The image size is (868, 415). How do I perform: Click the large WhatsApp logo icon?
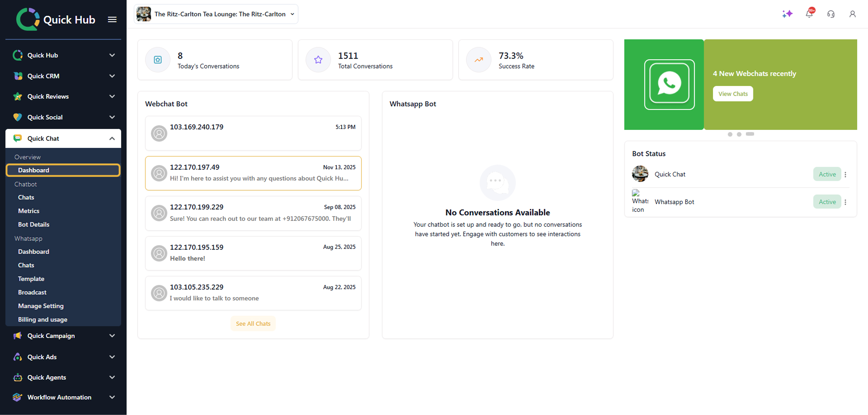point(669,84)
